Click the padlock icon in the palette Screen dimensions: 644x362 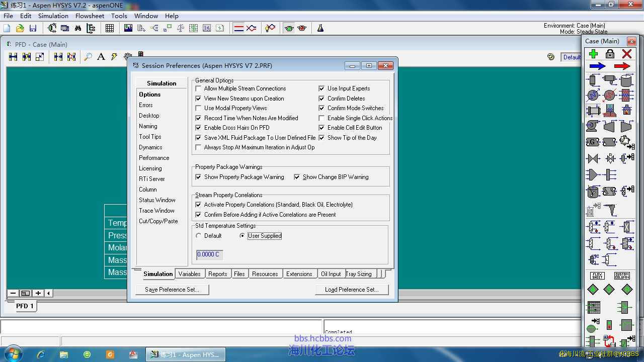[610, 54]
